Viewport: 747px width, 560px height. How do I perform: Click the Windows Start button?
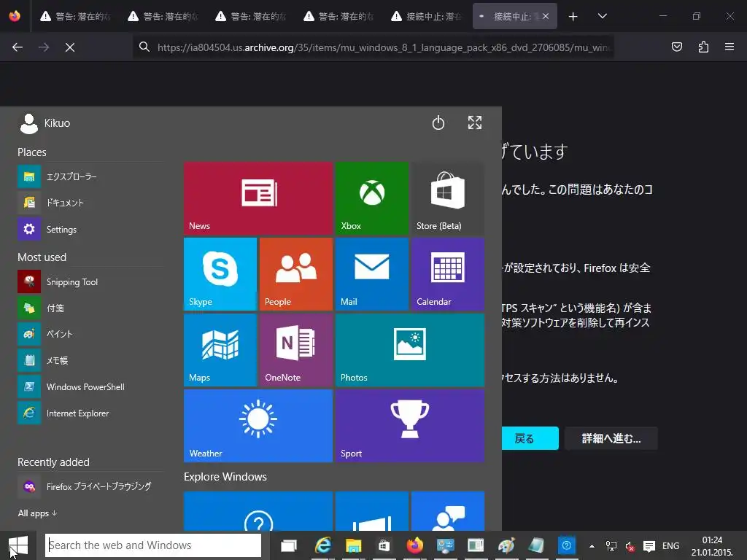click(x=18, y=545)
